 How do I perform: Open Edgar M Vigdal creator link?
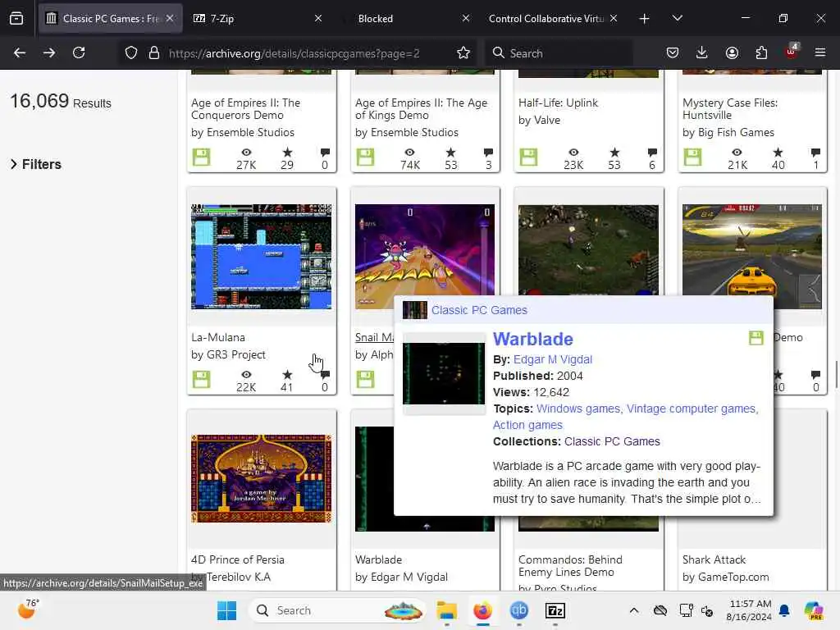[553, 359]
